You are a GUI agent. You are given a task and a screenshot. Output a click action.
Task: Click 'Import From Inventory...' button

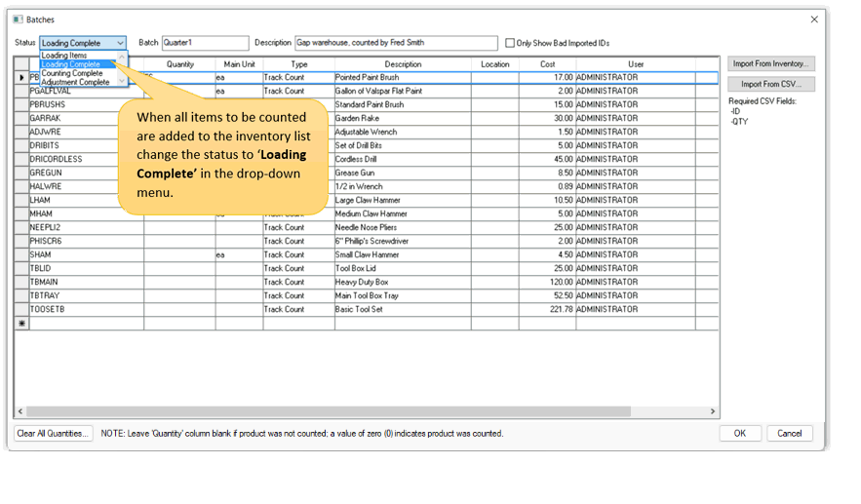coord(771,63)
